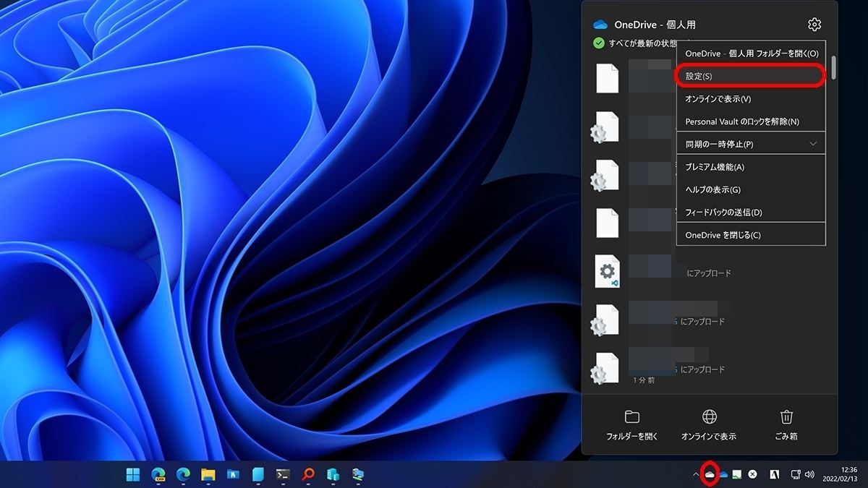Open the file icon with the VS Code badge

pos(608,272)
